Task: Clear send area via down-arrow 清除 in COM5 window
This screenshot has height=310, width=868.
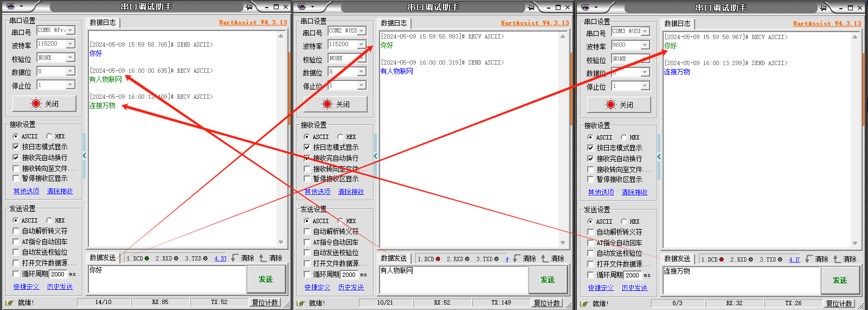Action: pos(242,258)
